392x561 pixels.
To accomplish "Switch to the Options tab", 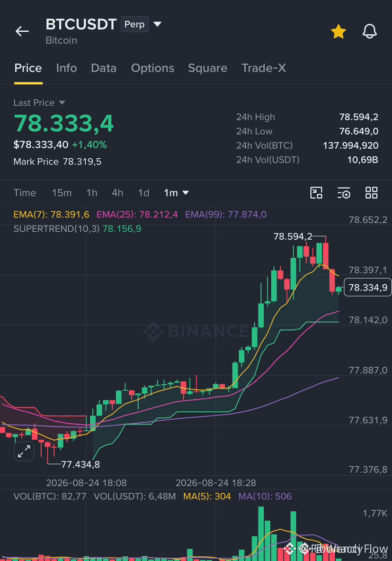I will (152, 68).
